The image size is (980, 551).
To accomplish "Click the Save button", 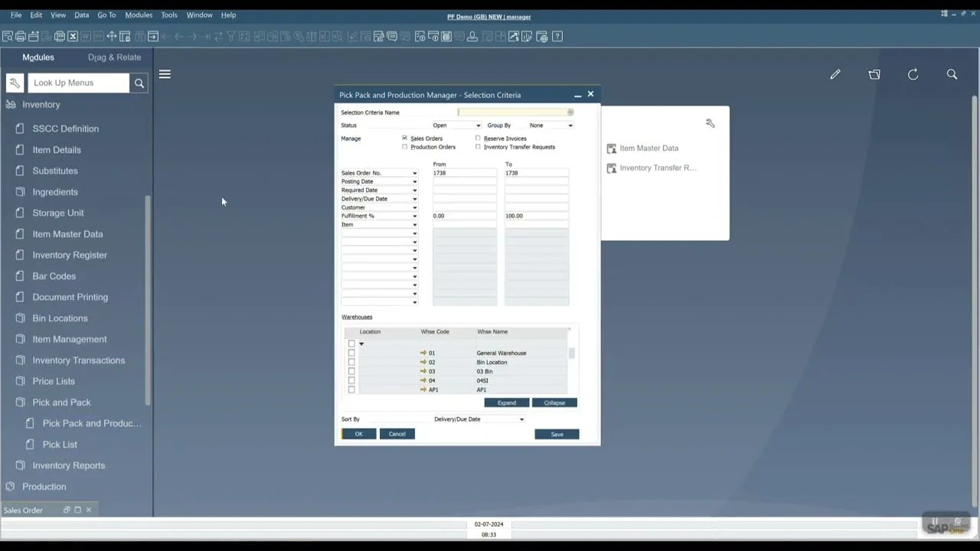I will [x=557, y=434].
